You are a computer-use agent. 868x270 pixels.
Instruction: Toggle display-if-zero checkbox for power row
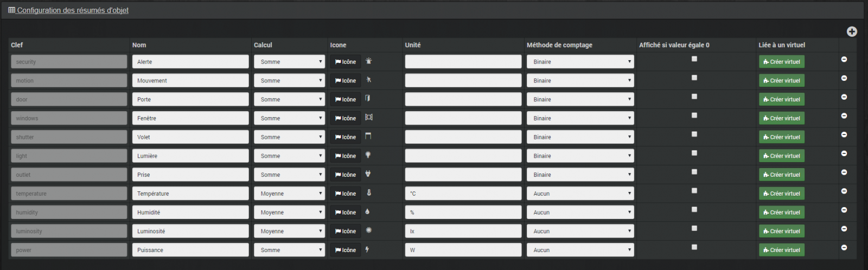pos(694,247)
